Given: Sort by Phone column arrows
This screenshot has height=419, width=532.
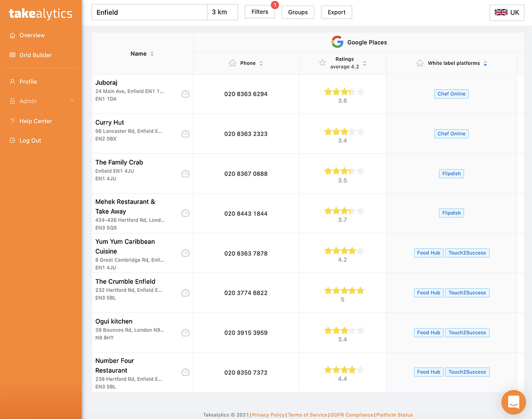Looking at the screenshot, I should click(261, 63).
